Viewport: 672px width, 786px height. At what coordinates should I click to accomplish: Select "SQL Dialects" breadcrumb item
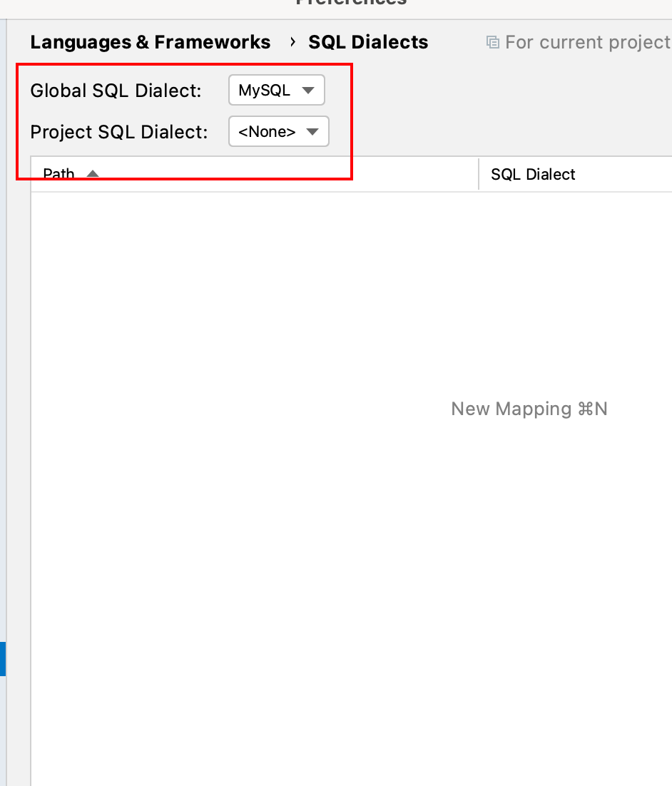368,42
